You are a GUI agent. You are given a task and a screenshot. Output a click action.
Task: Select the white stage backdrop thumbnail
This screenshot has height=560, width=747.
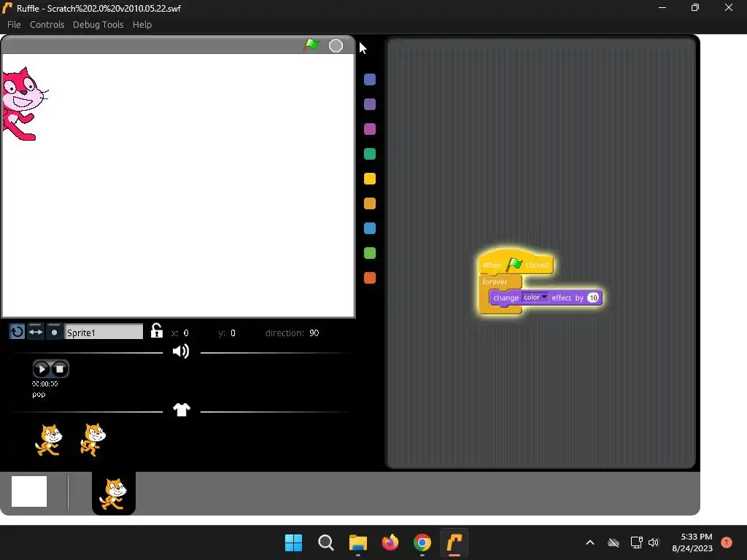29,491
